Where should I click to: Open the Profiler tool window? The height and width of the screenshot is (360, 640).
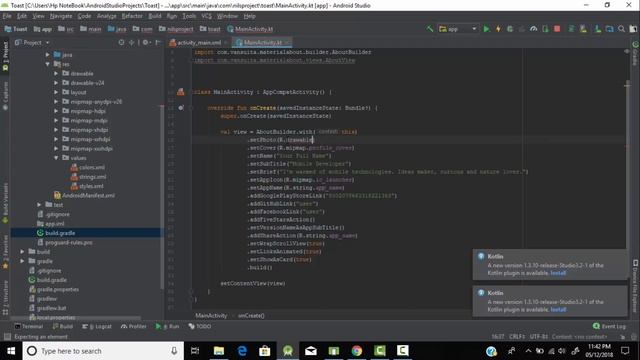point(133,326)
